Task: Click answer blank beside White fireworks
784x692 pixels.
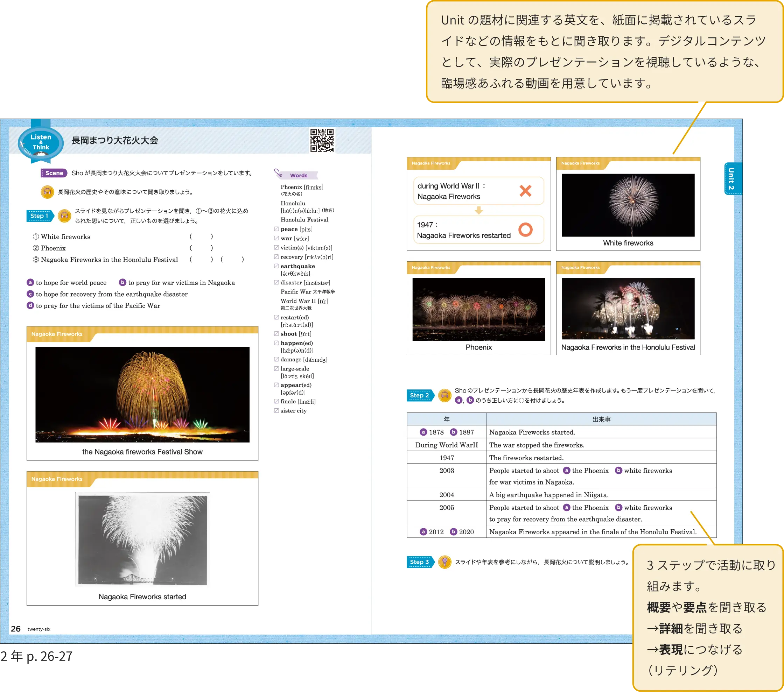Action: (x=201, y=236)
